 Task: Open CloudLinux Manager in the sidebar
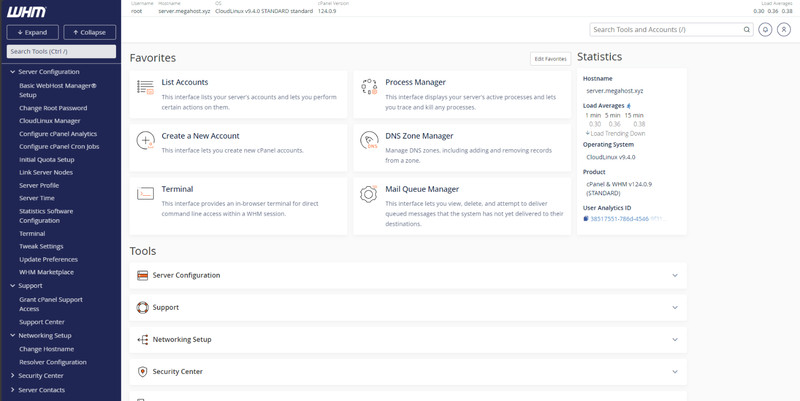click(49, 121)
